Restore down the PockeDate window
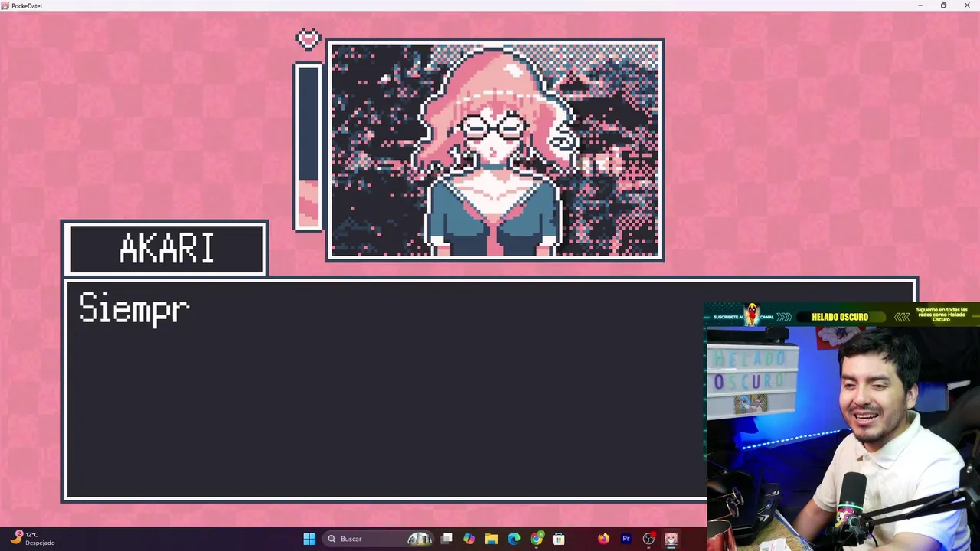This screenshot has width=980, height=551. 943,5
